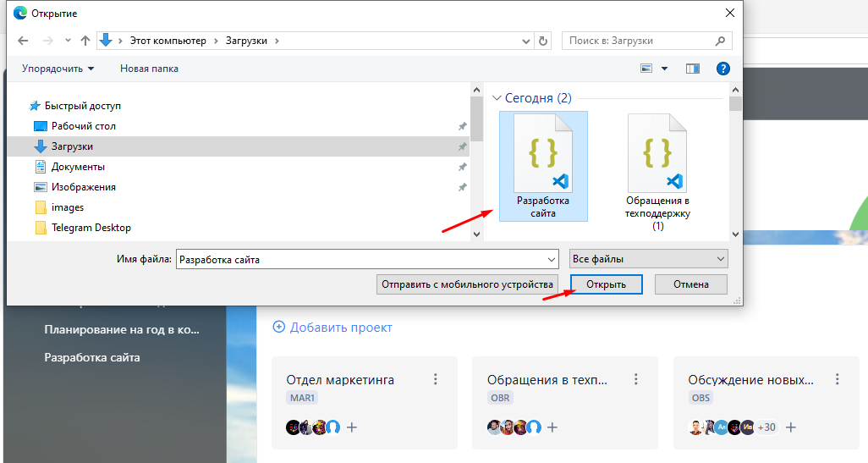The image size is (868, 463).
Task: Click Отправить с мобильного устройства button
Action: coord(467,284)
